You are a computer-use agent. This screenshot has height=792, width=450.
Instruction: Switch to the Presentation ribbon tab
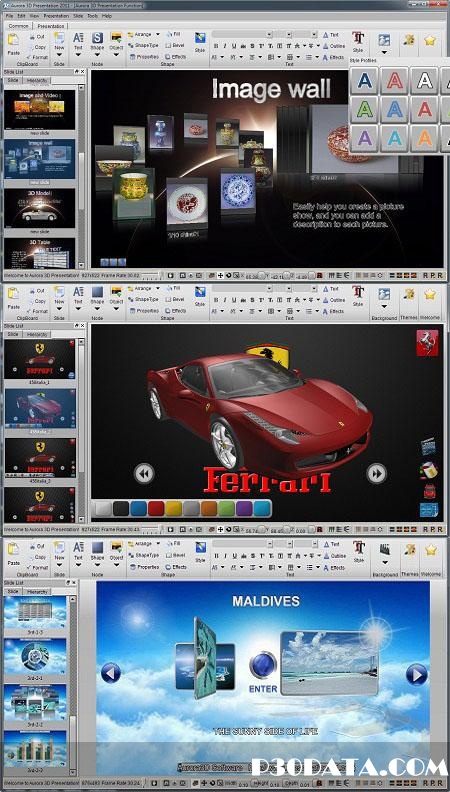point(51,26)
